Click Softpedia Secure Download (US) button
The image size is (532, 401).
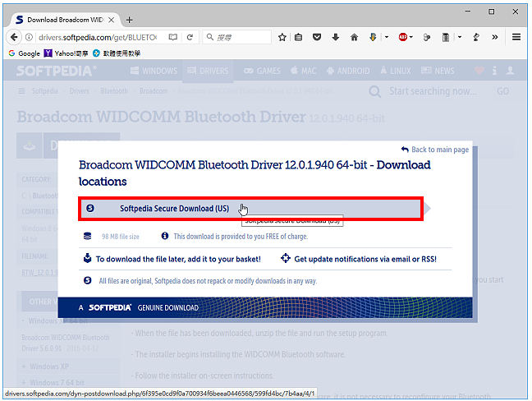[x=250, y=209]
